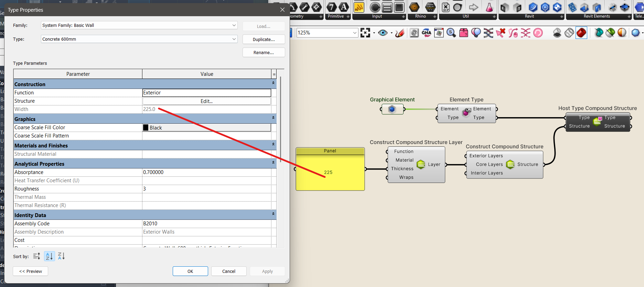
Task: Open the Family dropdown list
Action: 234,25
